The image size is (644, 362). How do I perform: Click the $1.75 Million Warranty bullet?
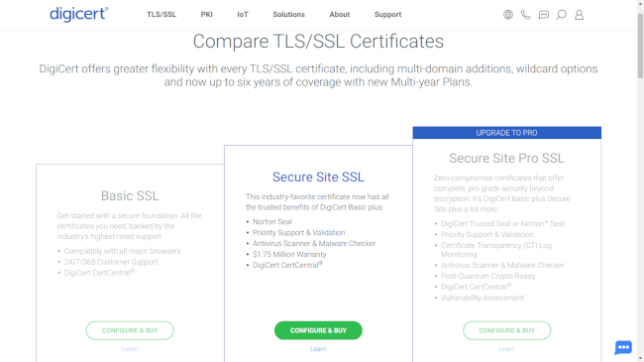289,254
